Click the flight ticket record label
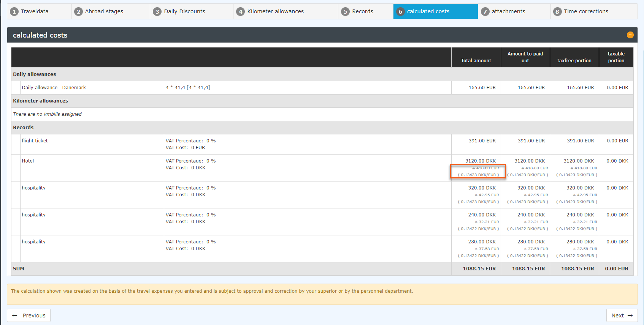 [x=35, y=141]
